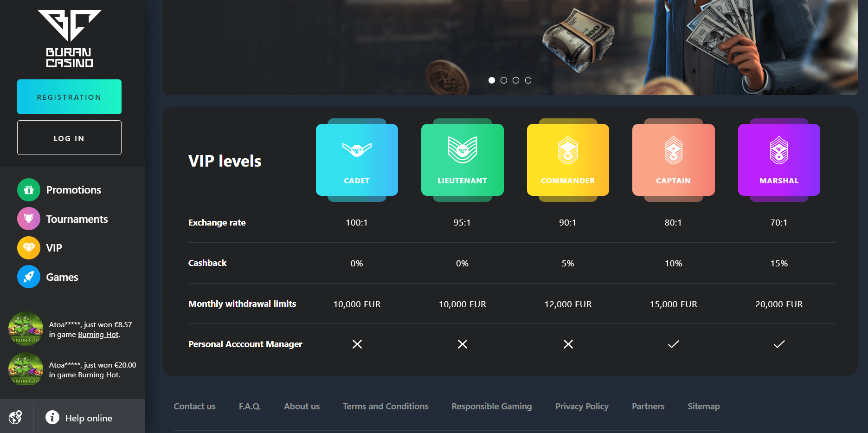This screenshot has height=433, width=868.
Task: Click the globe language icon
Action: click(x=15, y=417)
